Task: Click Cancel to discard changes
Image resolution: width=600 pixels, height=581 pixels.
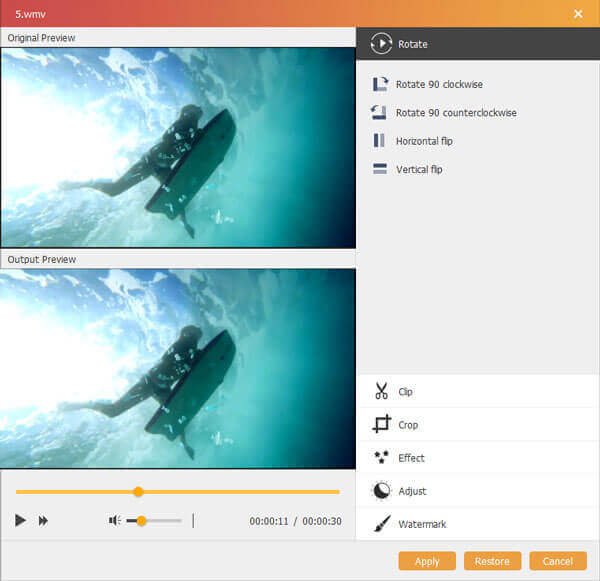Action: pyautogui.click(x=558, y=561)
